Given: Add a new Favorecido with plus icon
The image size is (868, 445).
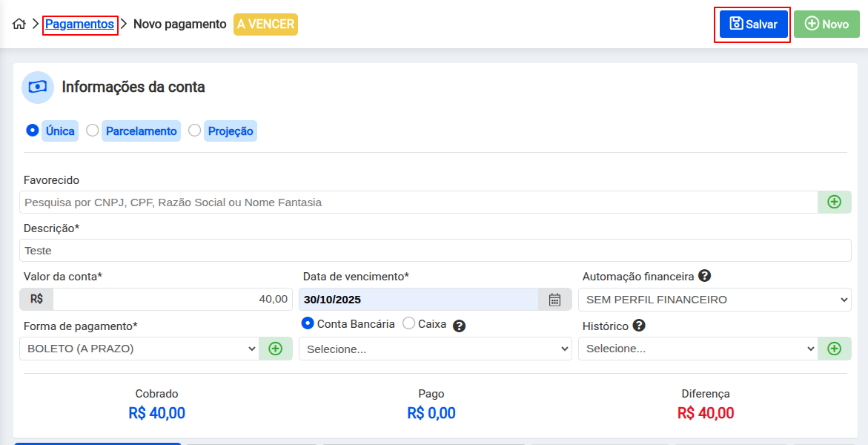Looking at the screenshot, I should point(834,202).
